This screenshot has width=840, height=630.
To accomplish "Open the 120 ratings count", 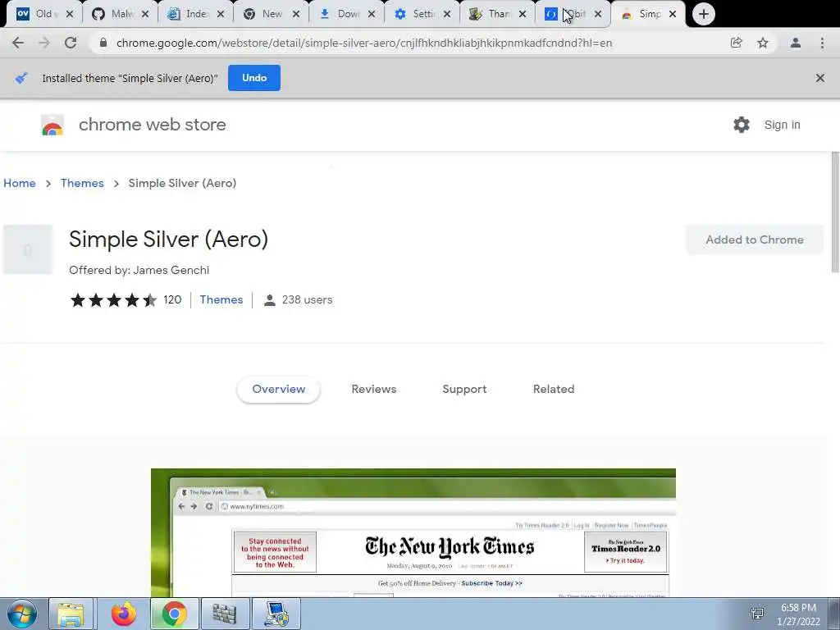I will (172, 300).
